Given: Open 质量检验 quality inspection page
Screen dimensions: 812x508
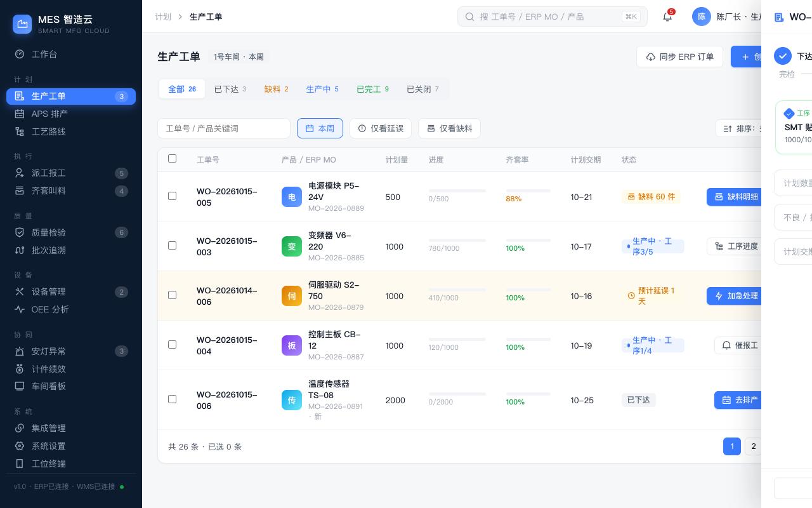Looking at the screenshot, I should (x=71, y=232).
